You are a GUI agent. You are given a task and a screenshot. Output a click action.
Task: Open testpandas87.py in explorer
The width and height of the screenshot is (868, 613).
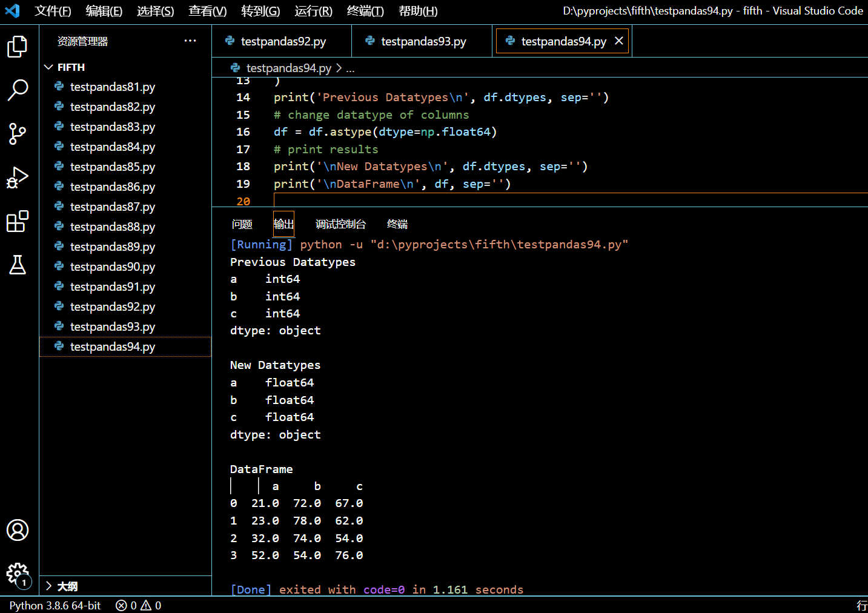coord(125,207)
